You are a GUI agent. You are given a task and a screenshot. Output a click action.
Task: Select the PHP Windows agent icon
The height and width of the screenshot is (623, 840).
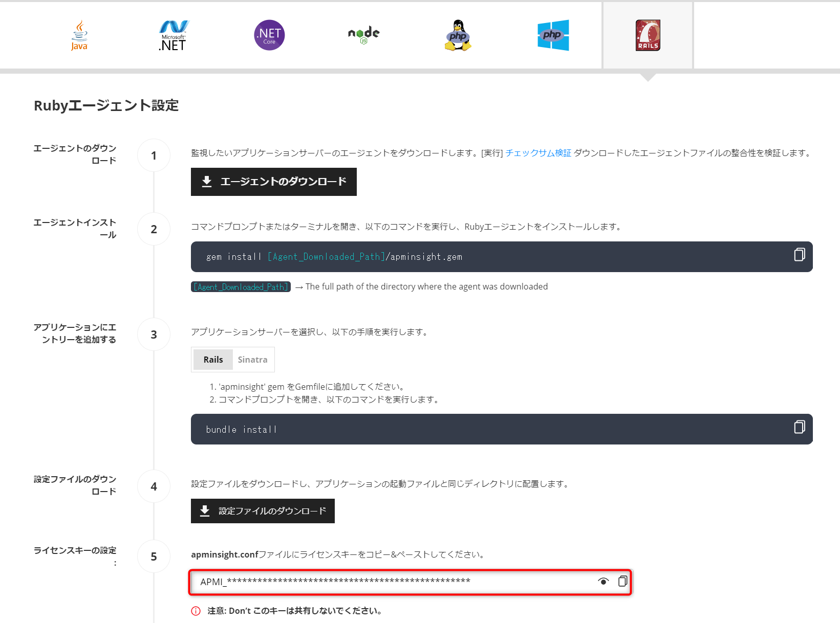click(552, 35)
